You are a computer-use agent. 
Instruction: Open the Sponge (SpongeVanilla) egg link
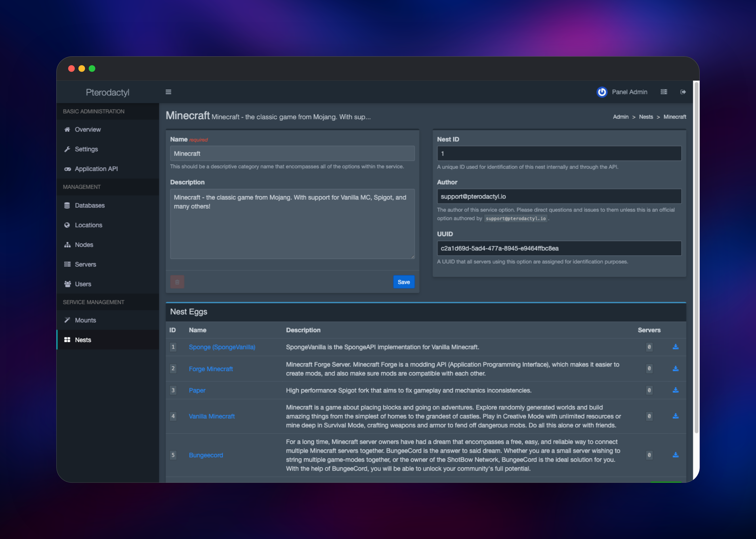[x=222, y=347]
